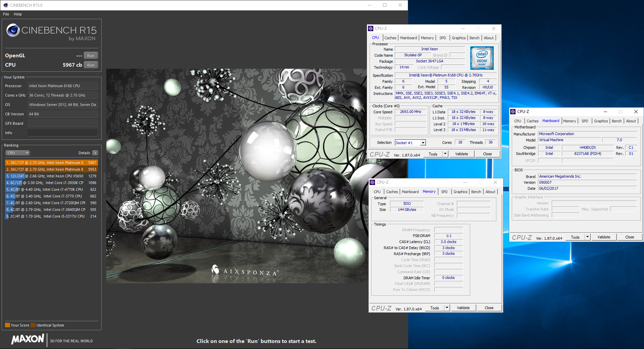Minimize the mainboard CPU-Z window
Image resolution: width=644 pixels, height=349 pixels.
point(605,112)
